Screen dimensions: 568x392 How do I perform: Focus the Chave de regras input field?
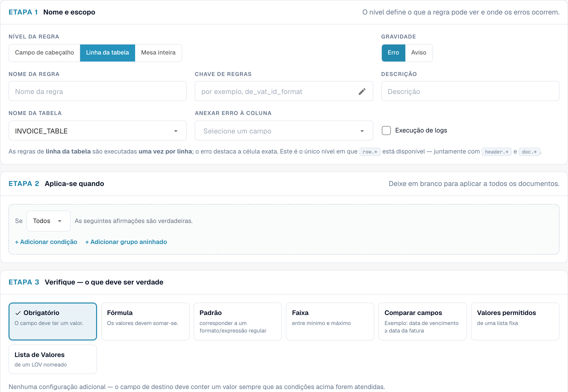[284, 91]
